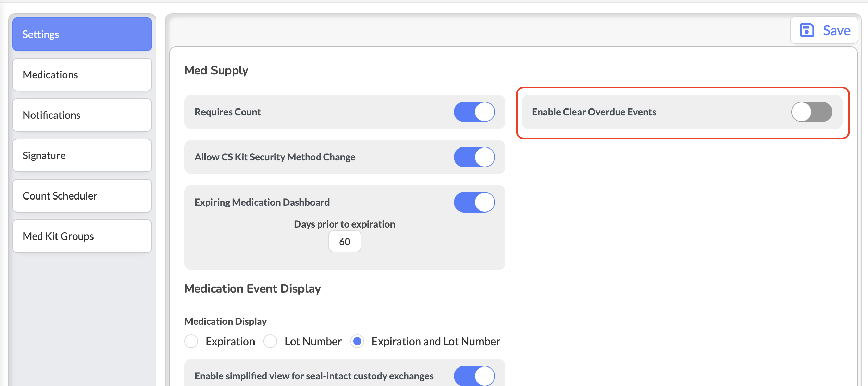This screenshot has height=386, width=868.
Task: Select the Expiration radio button
Action: (x=191, y=341)
